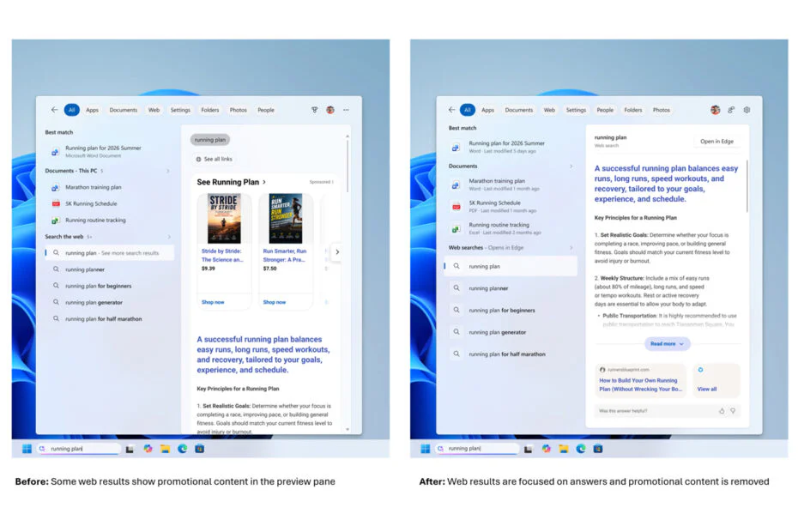
Task: Click 'View all' sources card in the After panel
Action: (716, 380)
